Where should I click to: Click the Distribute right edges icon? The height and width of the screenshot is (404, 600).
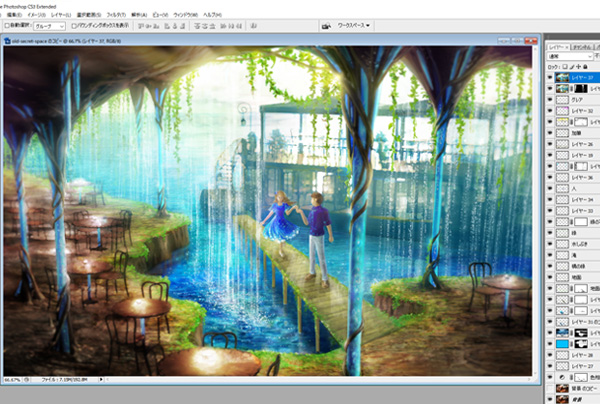239,26
